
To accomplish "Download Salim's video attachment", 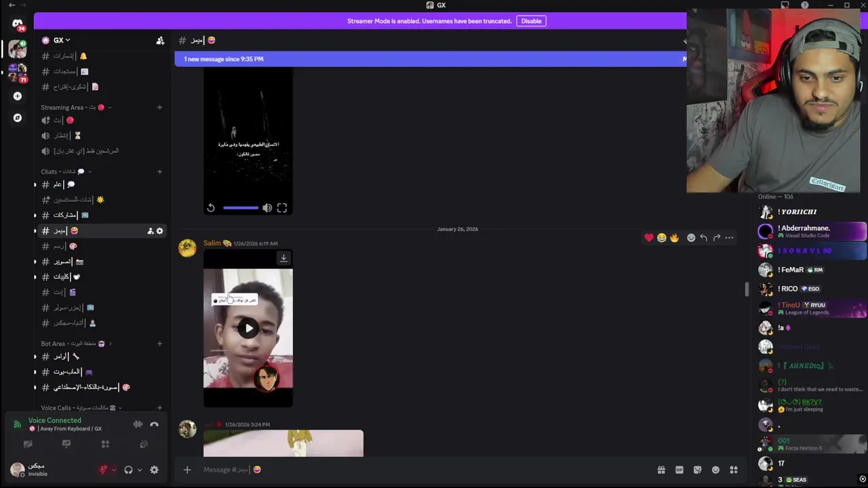I will point(283,258).
